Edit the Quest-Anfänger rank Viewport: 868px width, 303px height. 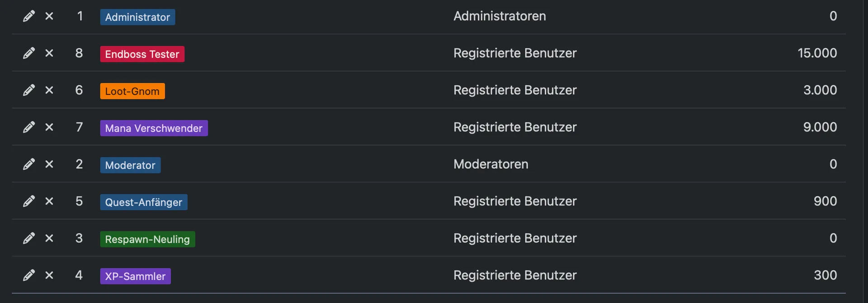(29, 201)
